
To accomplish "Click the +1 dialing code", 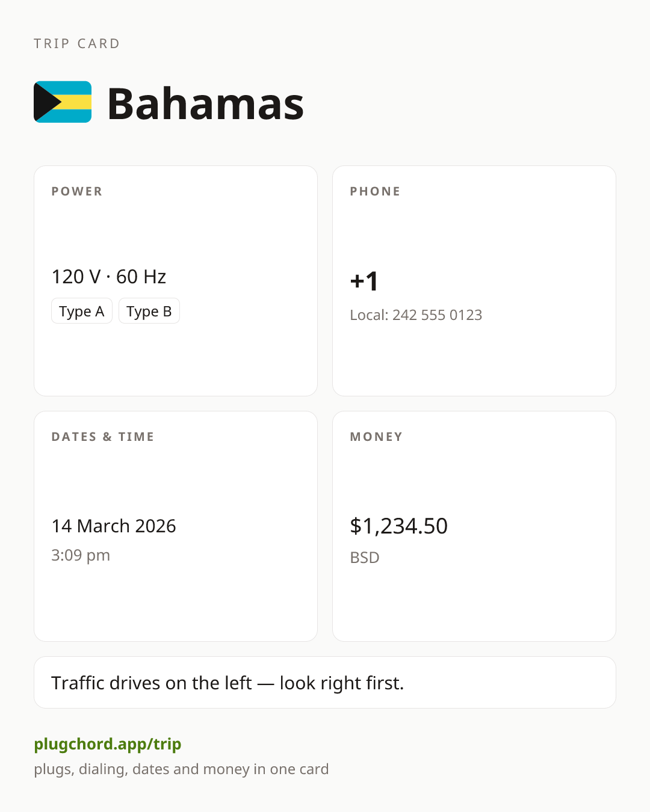I will (364, 281).
